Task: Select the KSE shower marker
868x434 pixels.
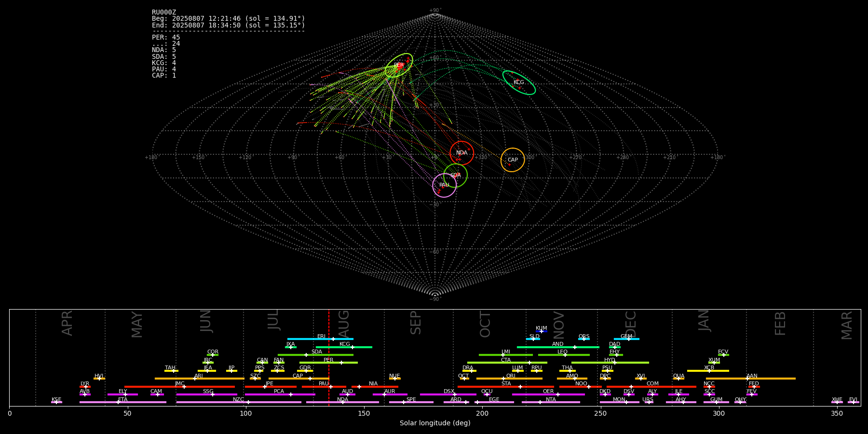Action: point(56,402)
